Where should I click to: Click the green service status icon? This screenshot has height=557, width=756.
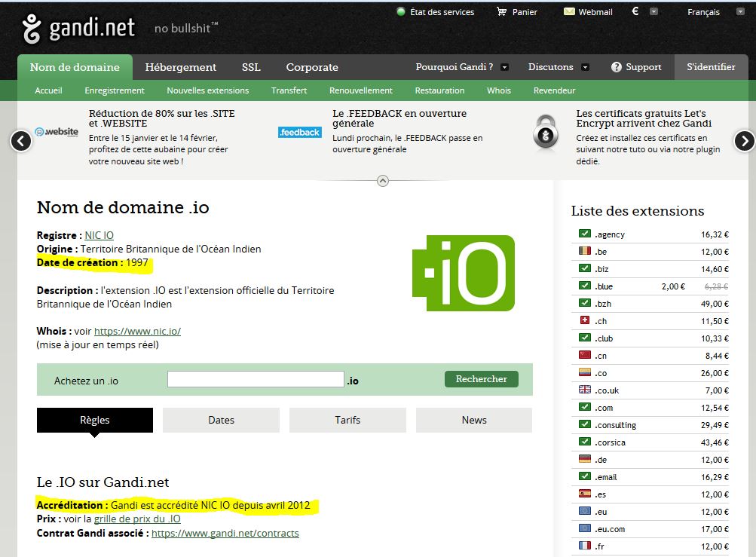401,12
